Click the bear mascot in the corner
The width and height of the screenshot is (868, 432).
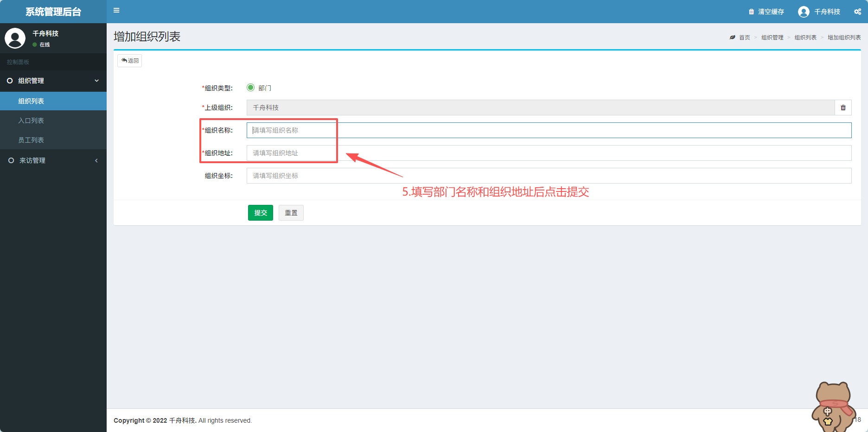(x=833, y=406)
